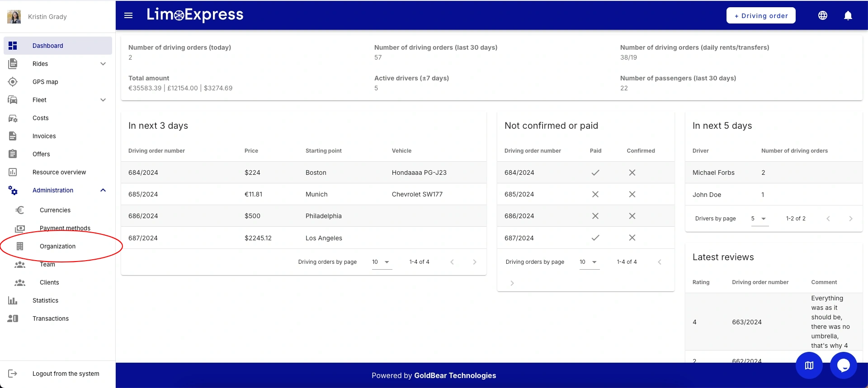The height and width of the screenshot is (388, 868).
Task: Click the language globe icon
Action: [x=823, y=15]
